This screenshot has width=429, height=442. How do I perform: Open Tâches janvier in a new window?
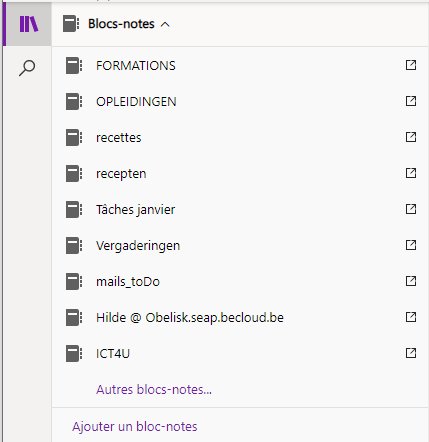coord(411,209)
